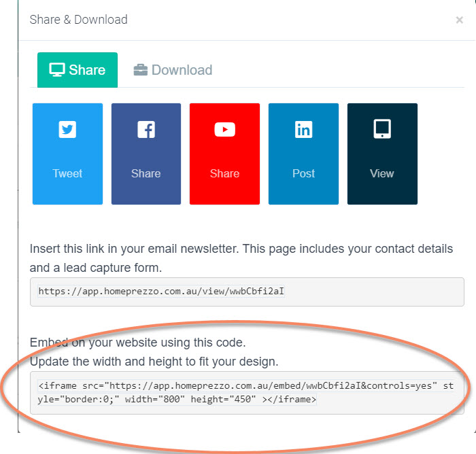Click the Facebook Share tile
Image resolution: width=476 pixels, height=454 pixels.
(x=146, y=154)
